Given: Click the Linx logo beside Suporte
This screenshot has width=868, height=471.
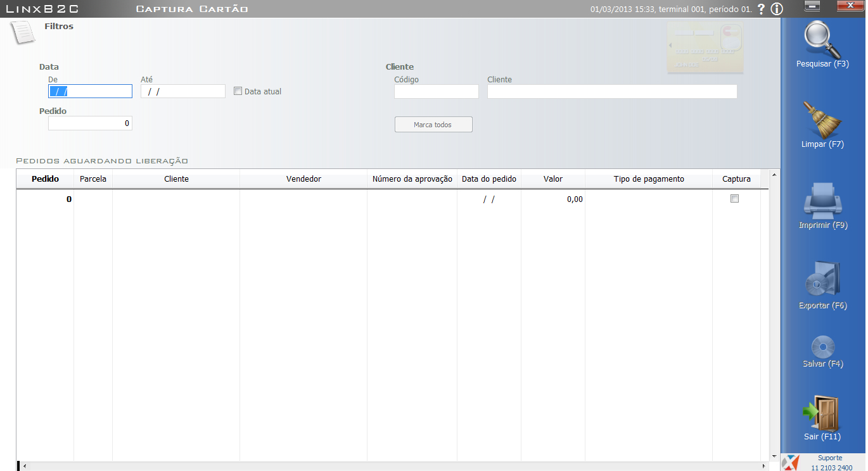Looking at the screenshot, I should pos(791,463).
